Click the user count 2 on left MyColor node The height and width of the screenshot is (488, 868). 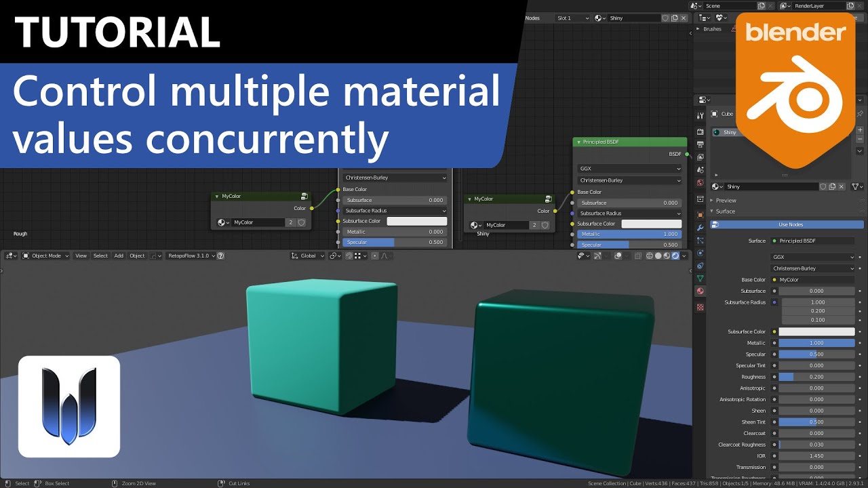coord(291,222)
